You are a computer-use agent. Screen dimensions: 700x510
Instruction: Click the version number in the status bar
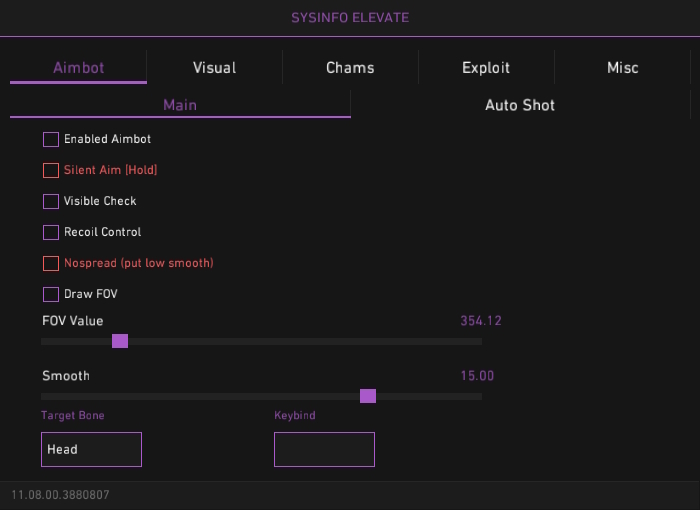point(60,495)
